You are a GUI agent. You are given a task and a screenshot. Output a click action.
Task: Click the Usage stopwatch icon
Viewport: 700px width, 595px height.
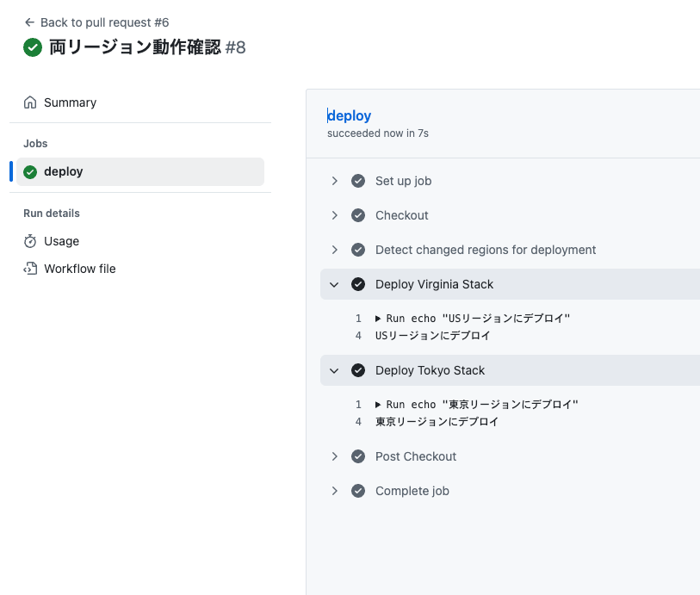(31, 241)
